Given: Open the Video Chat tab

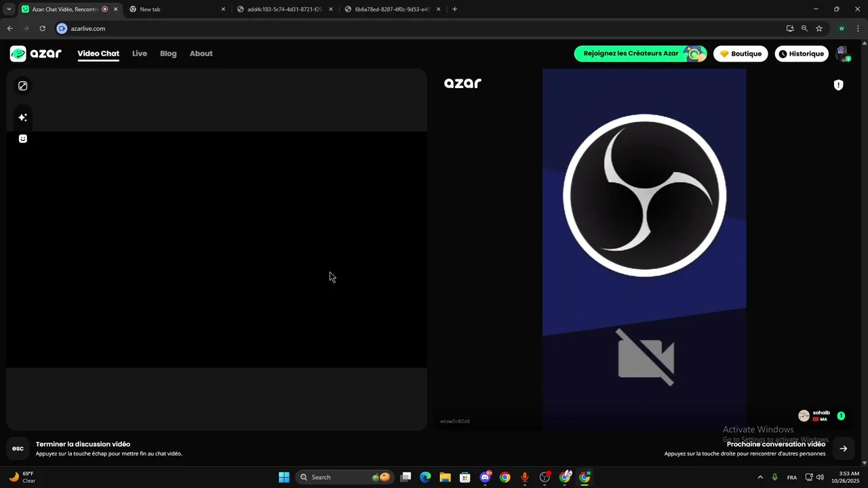Looking at the screenshot, I should 98,54.
